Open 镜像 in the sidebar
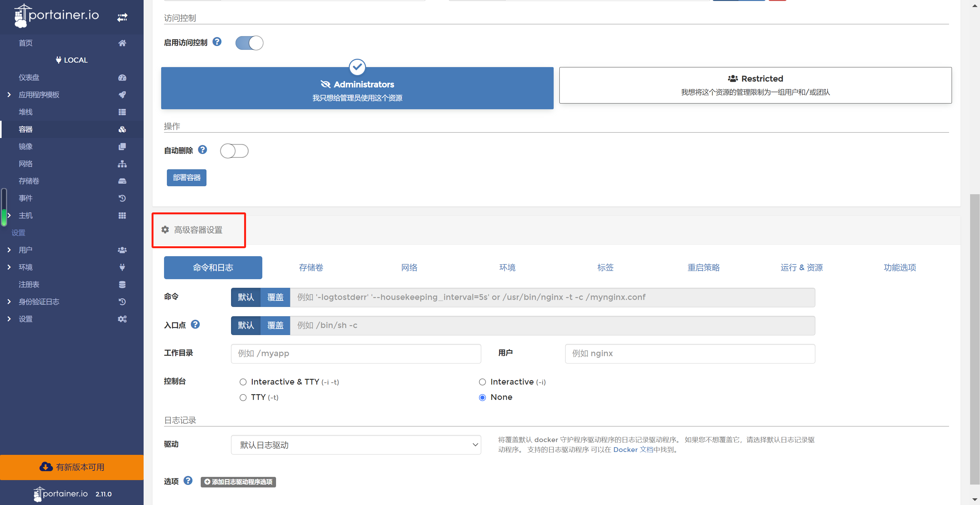980x505 pixels. (72, 147)
